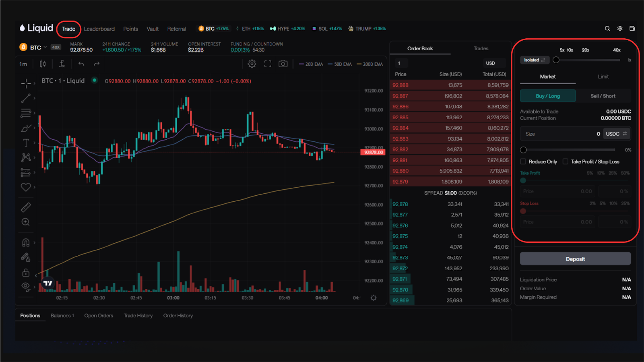The image size is (644, 362).
Task: Open the chart axis settings gear at bottom
Action: (374, 298)
